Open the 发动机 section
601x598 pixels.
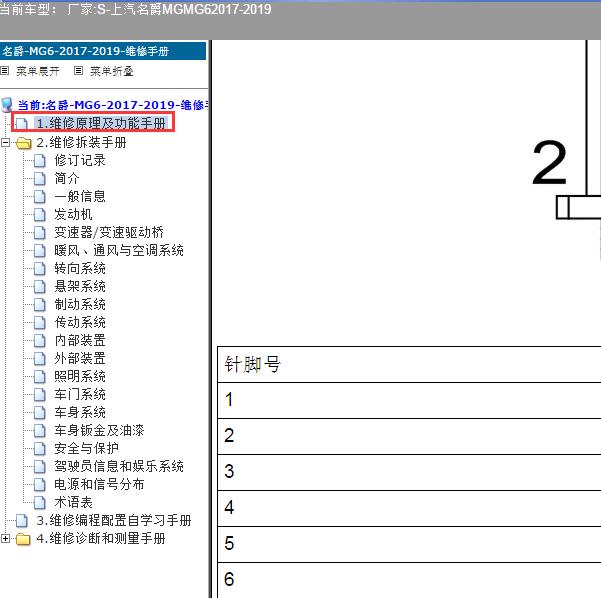pyautogui.click(x=73, y=214)
